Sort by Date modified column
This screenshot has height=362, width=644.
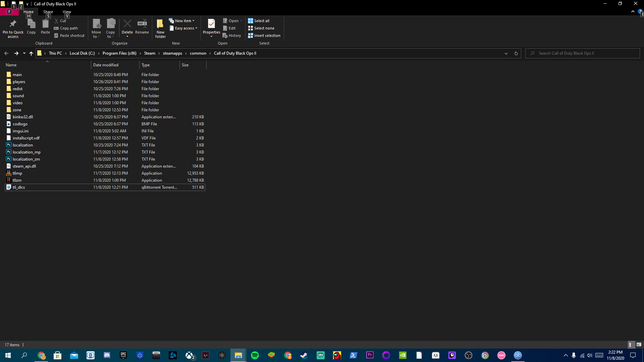[115, 65]
